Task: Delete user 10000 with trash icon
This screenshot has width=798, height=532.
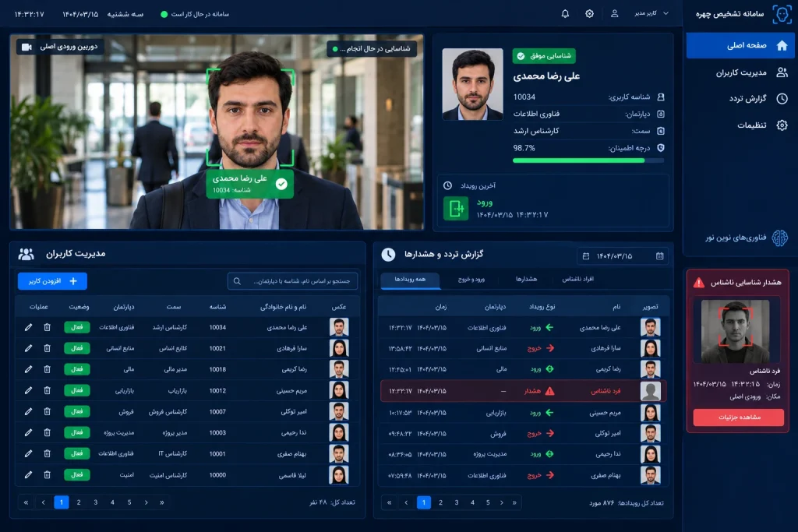Action: click(x=47, y=475)
